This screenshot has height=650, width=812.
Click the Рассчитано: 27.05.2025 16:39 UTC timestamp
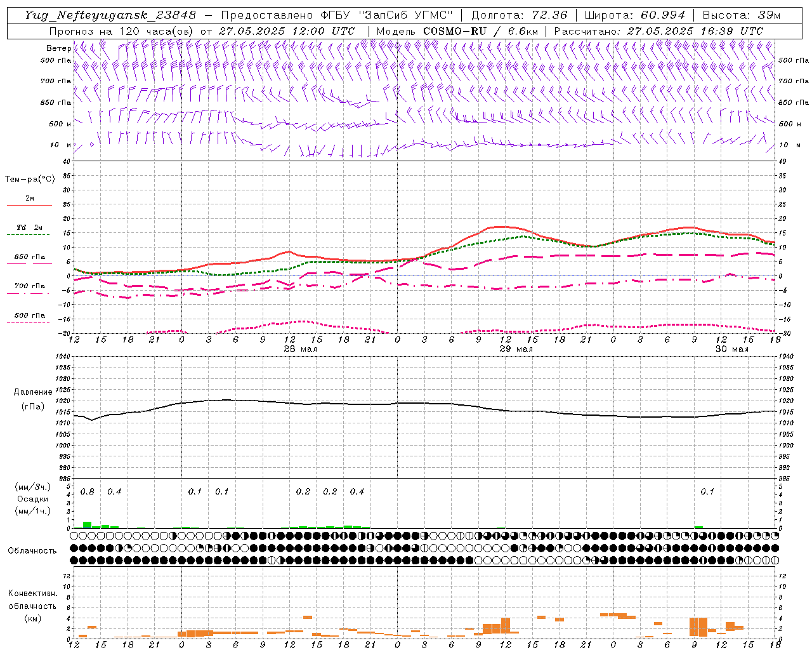(659, 31)
